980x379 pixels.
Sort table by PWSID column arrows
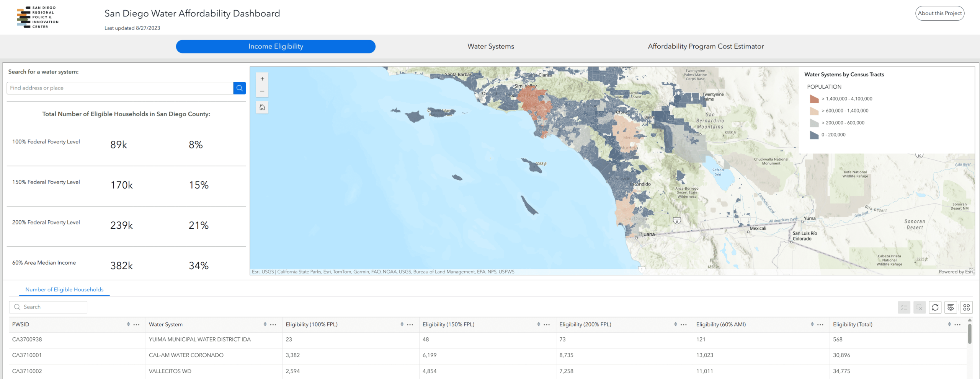128,324
